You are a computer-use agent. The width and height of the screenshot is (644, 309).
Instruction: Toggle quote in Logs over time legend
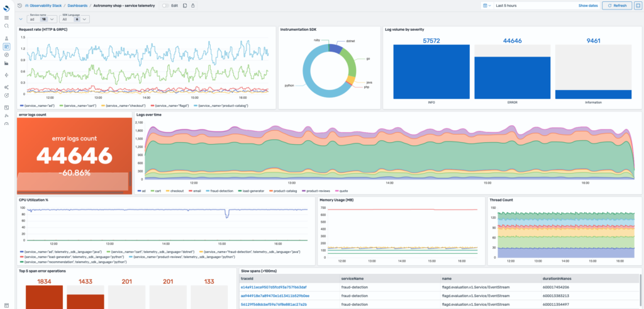(x=341, y=191)
